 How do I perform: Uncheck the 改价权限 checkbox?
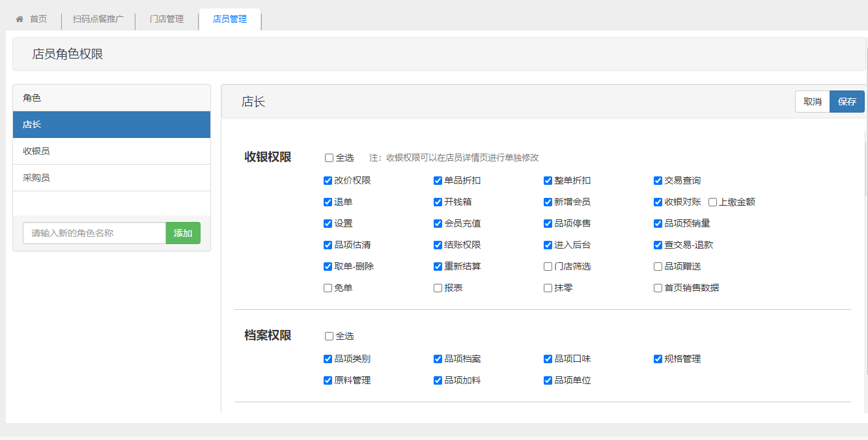click(328, 181)
